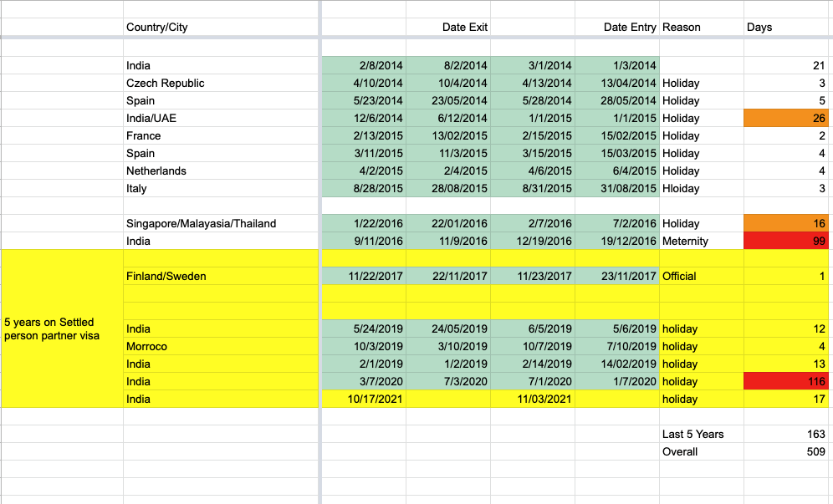Click the Finland/Sweden cell
Image resolution: width=833 pixels, height=504 pixels.
221,276
